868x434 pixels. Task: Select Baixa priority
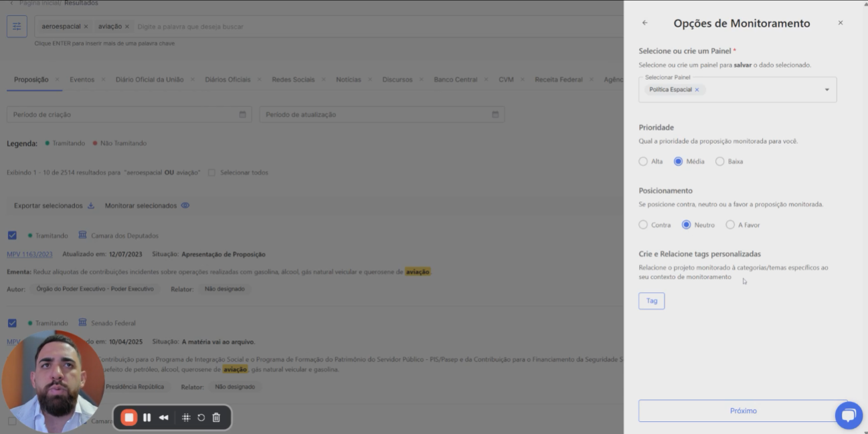pyautogui.click(x=719, y=161)
